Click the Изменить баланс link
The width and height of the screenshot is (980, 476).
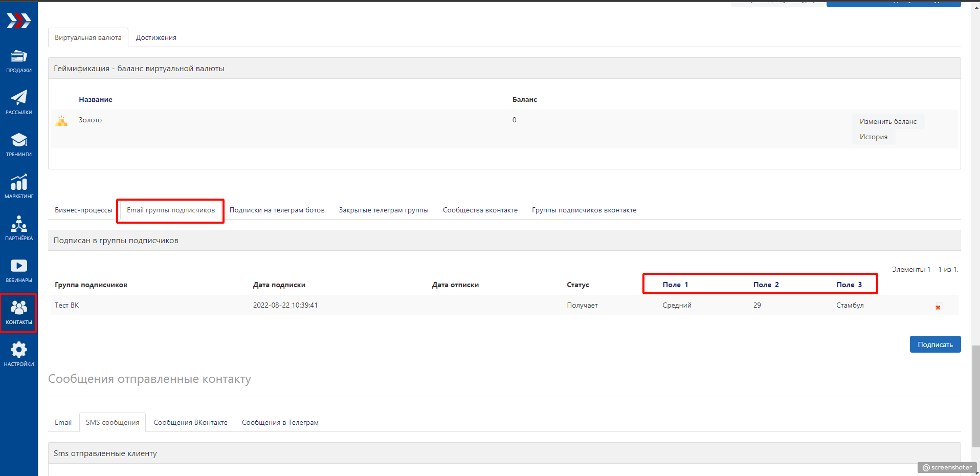pyautogui.click(x=887, y=121)
